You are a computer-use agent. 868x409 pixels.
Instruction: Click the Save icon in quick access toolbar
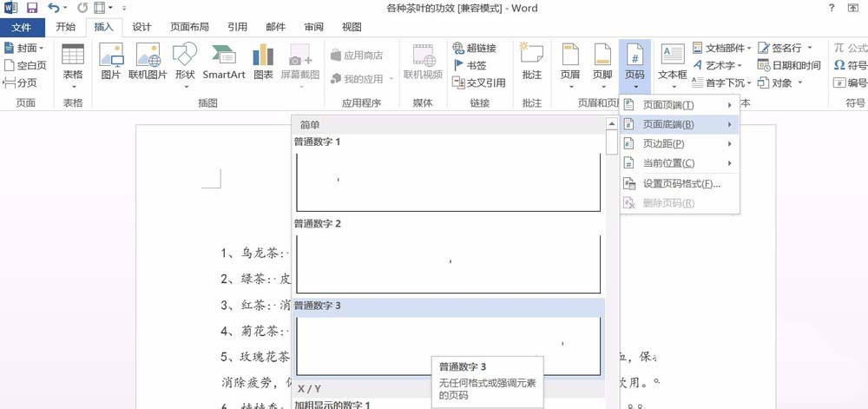(32, 8)
